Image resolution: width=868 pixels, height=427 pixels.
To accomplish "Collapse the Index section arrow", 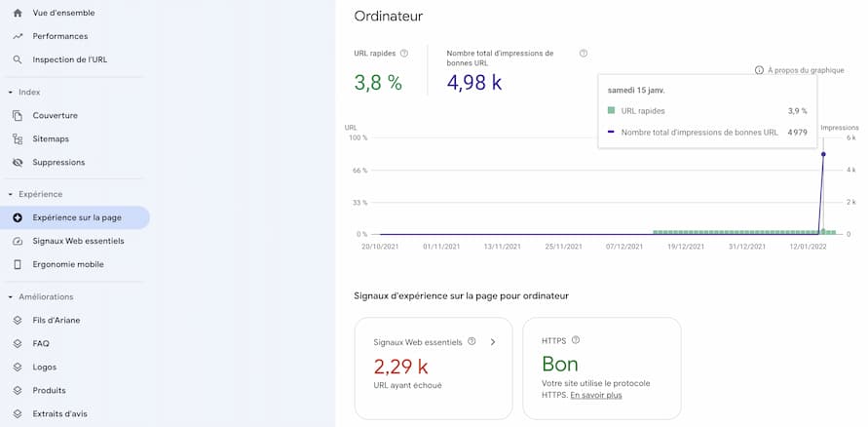I will coord(11,92).
